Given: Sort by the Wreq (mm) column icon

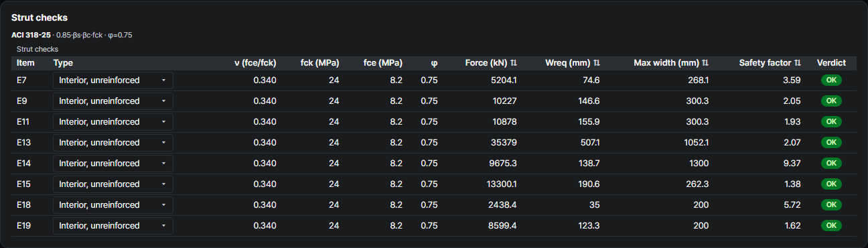Looking at the screenshot, I should (x=596, y=63).
